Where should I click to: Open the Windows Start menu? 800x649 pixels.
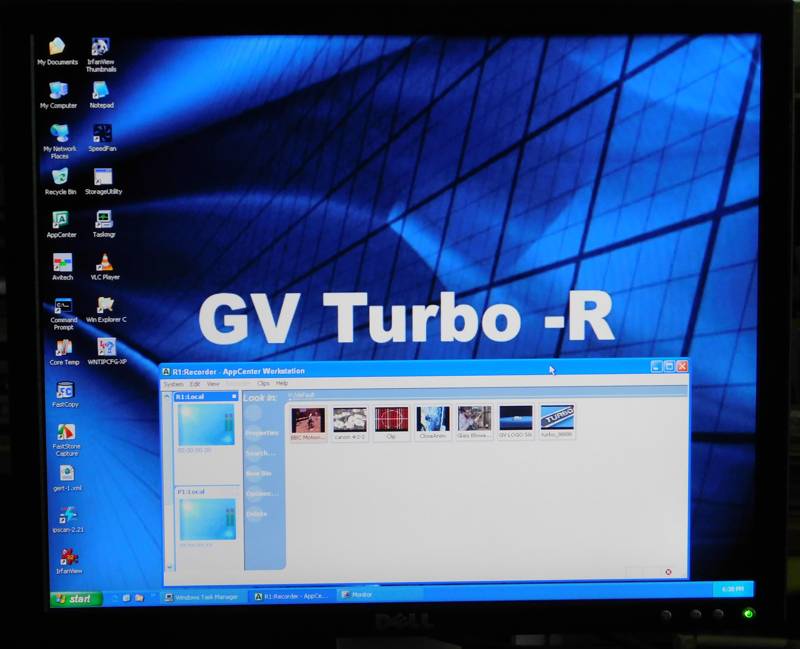pyautogui.click(x=76, y=598)
